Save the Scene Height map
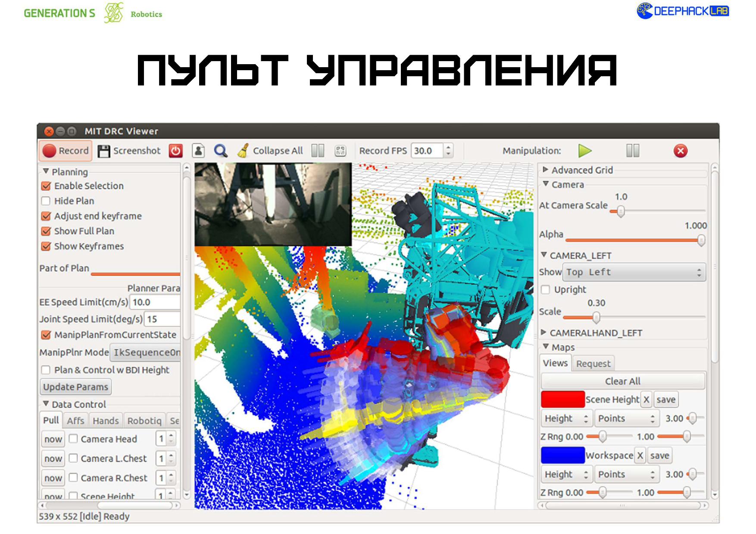The image size is (756, 534). click(666, 400)
